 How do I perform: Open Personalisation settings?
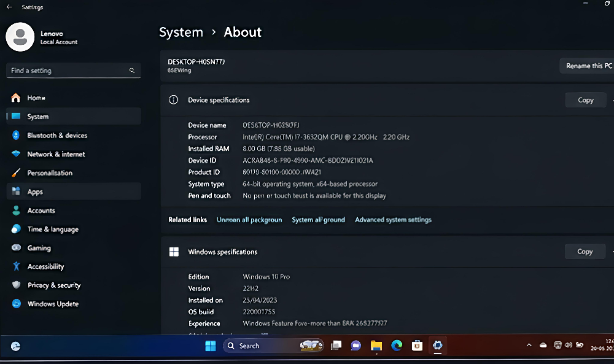[74, 173]
